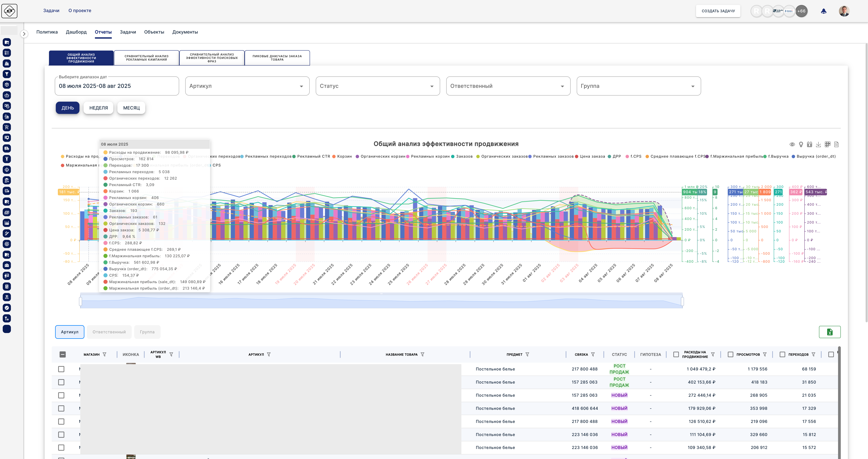868x459 pixels.
Task: Open filter for the Название товара column
Action: (x=423, y=354)
